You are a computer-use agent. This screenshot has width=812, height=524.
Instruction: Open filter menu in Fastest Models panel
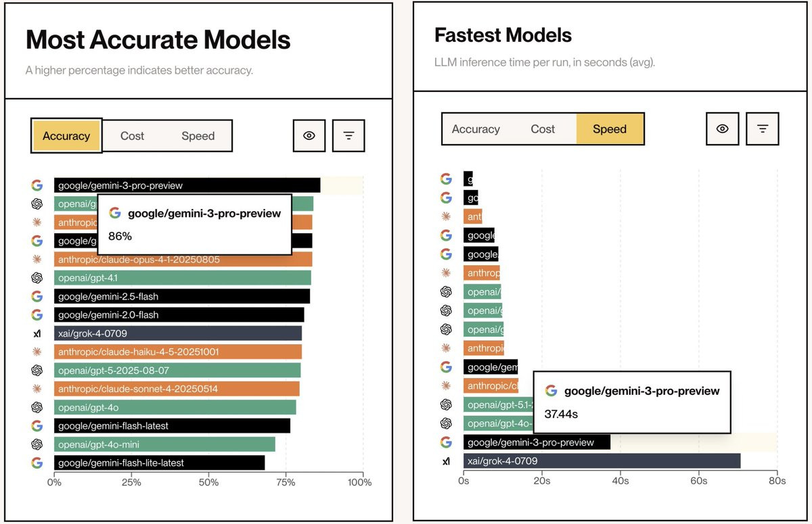point(762,128)
